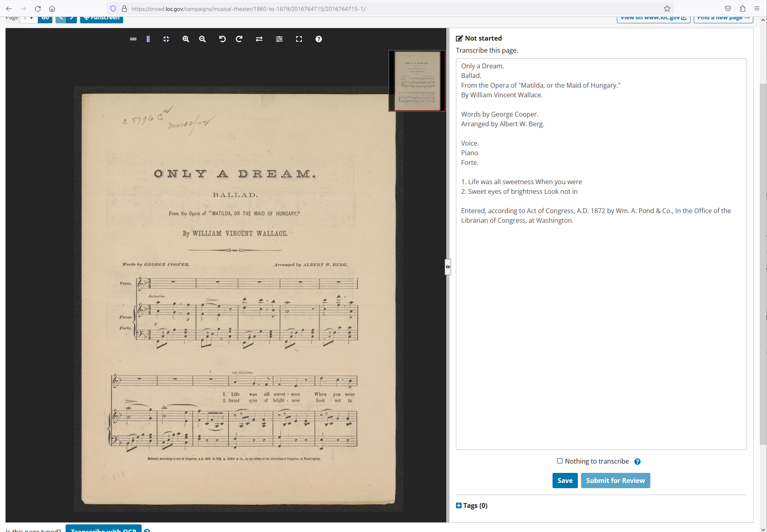The image size is (767, 532).
Task: Click Find a new page link
Action: (724, 18)
